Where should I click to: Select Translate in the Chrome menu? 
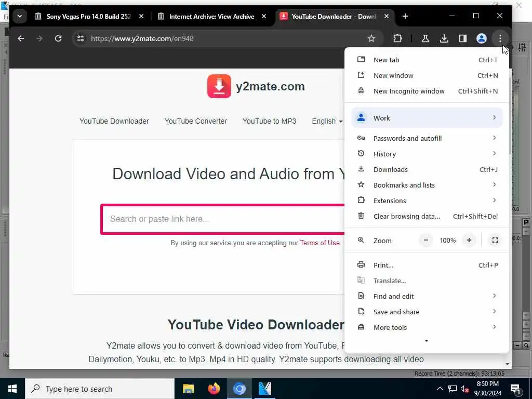click(427, 281)
